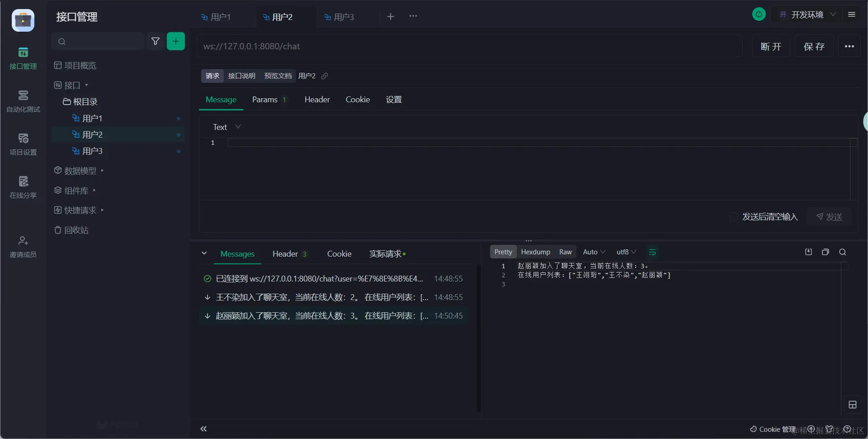Viewport: 868px width, 439px height.
Task: Select the Message request tab
Action: (221, 100)
